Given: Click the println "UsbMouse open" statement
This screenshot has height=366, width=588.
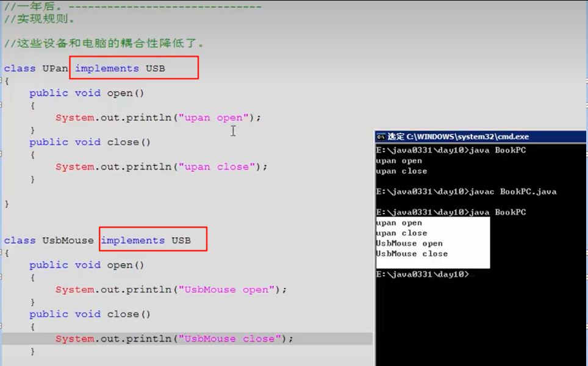Looking at the screenshot, I should coord(171,290).
